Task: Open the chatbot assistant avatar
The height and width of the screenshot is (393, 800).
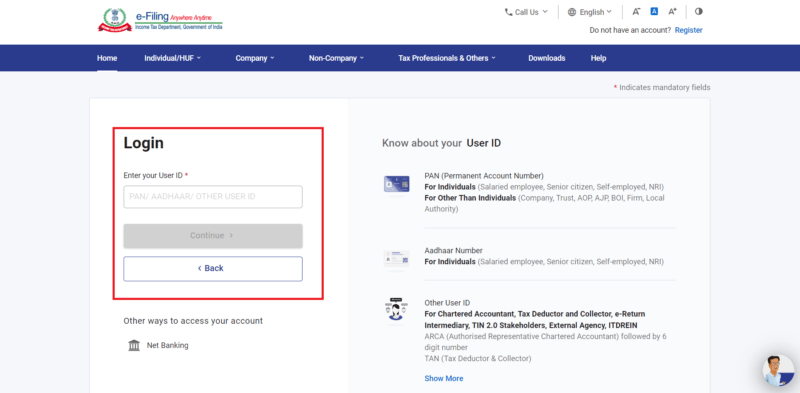Action: [778, 370]
